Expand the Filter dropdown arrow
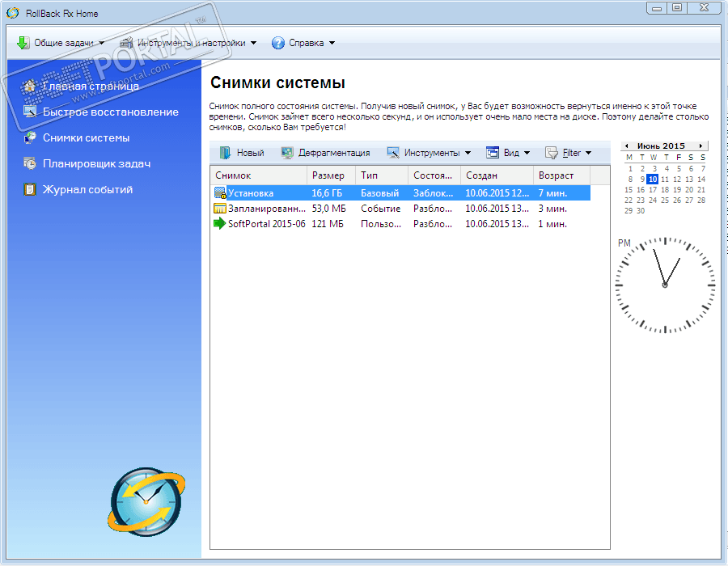The width and height of the screenshot is (728, 566). pyautogui.click(x=588, y=153)
